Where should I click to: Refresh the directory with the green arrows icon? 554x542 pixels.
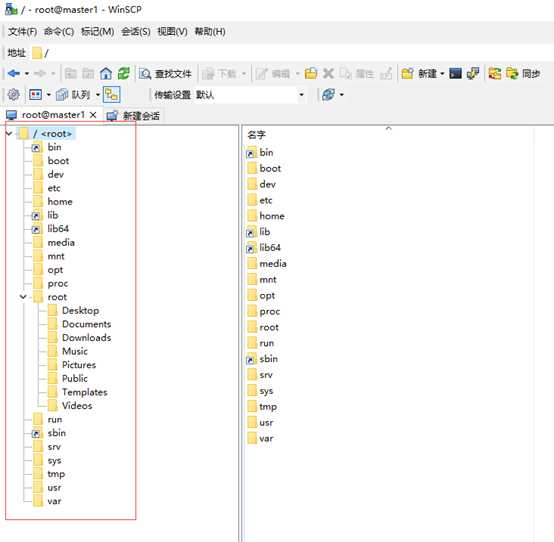124,73
